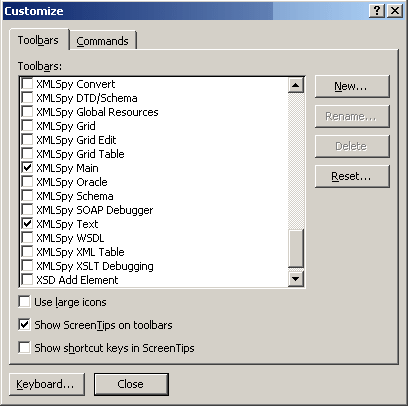Click the Reset... button
Screen dimensions: 408x406
tap(352, 176)
